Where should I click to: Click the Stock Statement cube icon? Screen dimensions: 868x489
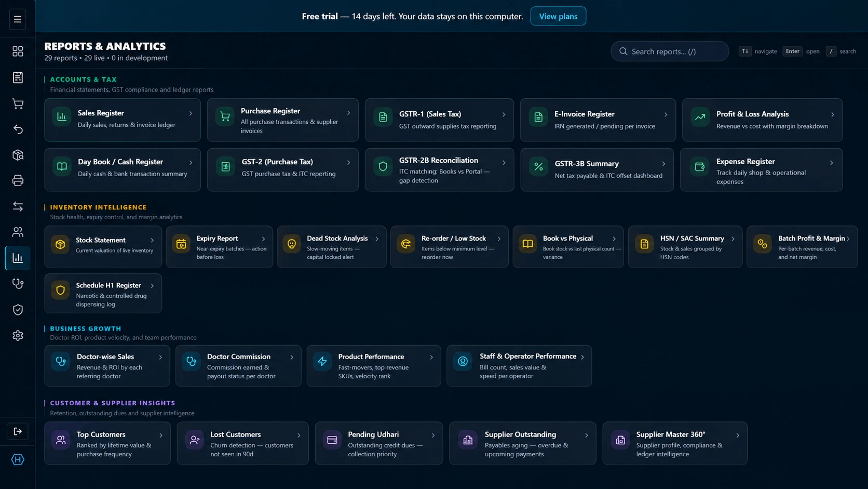point(60,244)
